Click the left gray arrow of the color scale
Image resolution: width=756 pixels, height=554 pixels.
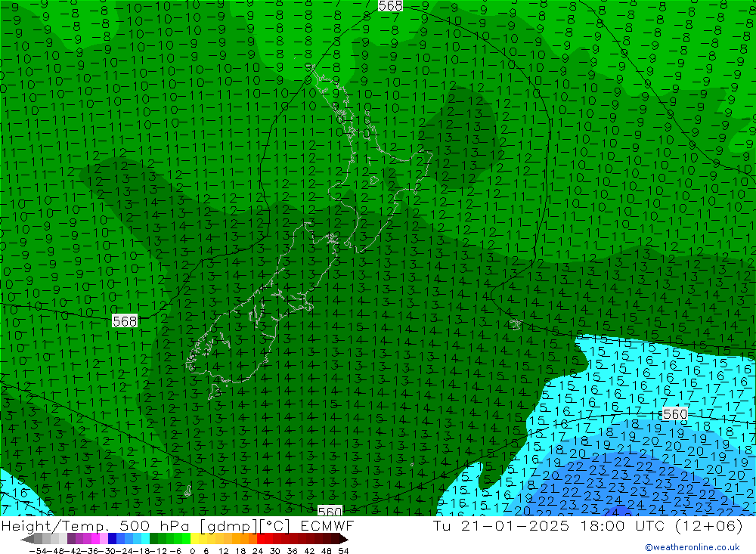pos(27,539)
